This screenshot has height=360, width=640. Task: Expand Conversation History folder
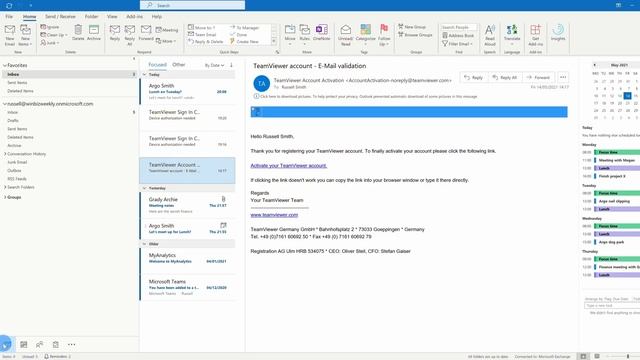5,154
